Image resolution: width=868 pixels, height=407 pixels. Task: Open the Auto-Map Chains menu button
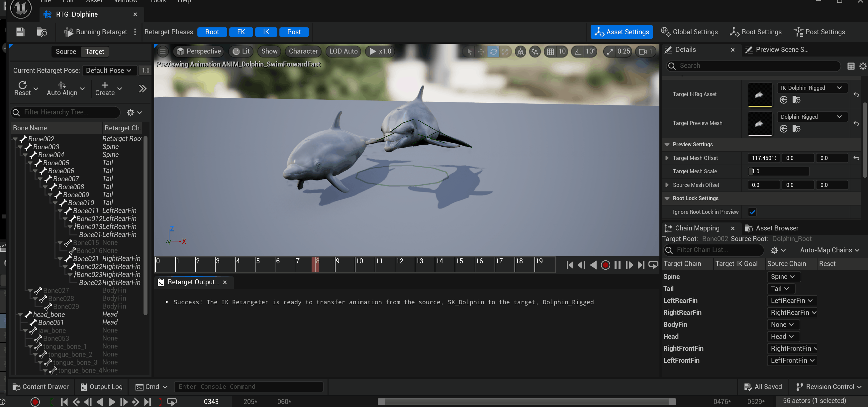[x=829, y=250]
